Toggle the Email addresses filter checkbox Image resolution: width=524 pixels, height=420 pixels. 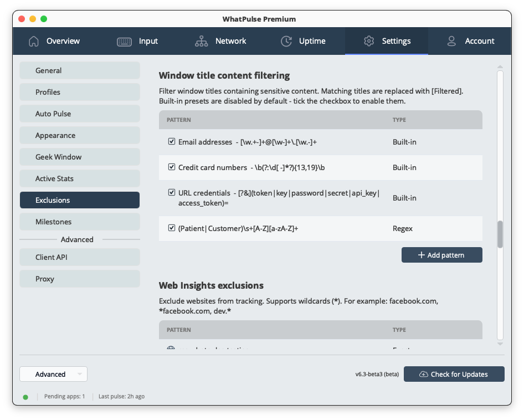(172, 141)
